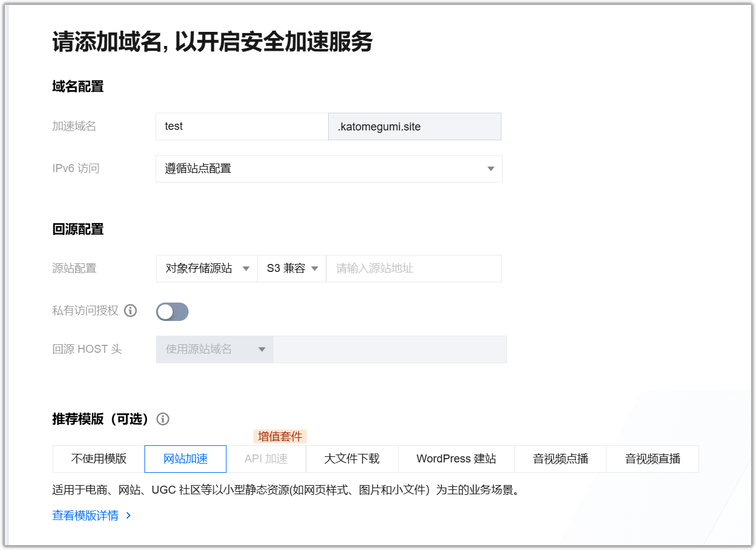Select the 大文件下载 template

coord(352,459)
